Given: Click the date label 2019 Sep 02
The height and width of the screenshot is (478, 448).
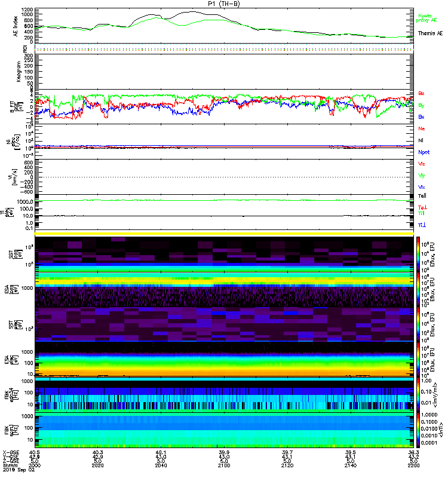Looking at the screenshot, I should point(19,470).
